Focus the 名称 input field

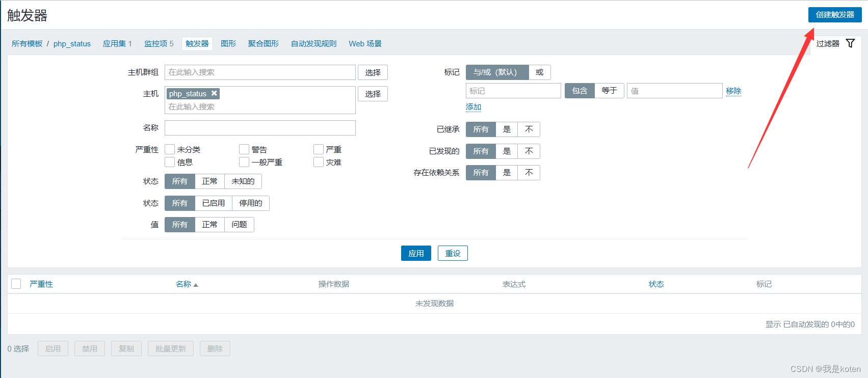[x=260, y=128]
